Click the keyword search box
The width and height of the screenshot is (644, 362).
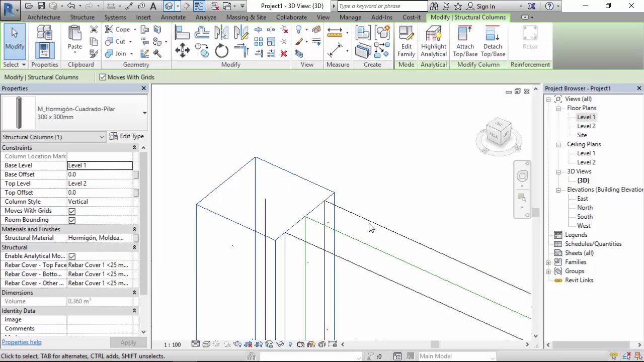point(382,6)
